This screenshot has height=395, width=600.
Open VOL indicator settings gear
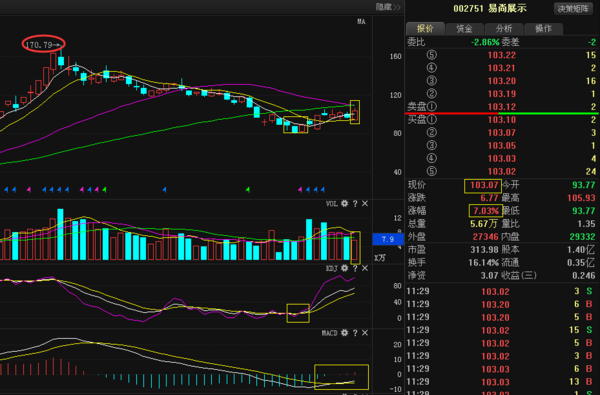[x=344, y=204]
